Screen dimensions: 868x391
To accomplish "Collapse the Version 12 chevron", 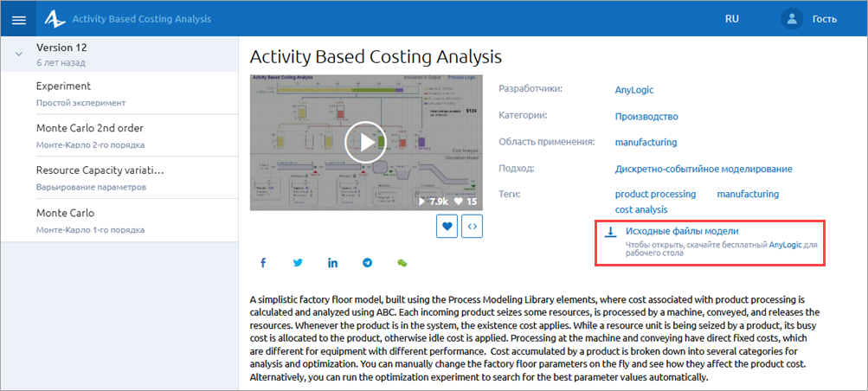I will [19, 54].
